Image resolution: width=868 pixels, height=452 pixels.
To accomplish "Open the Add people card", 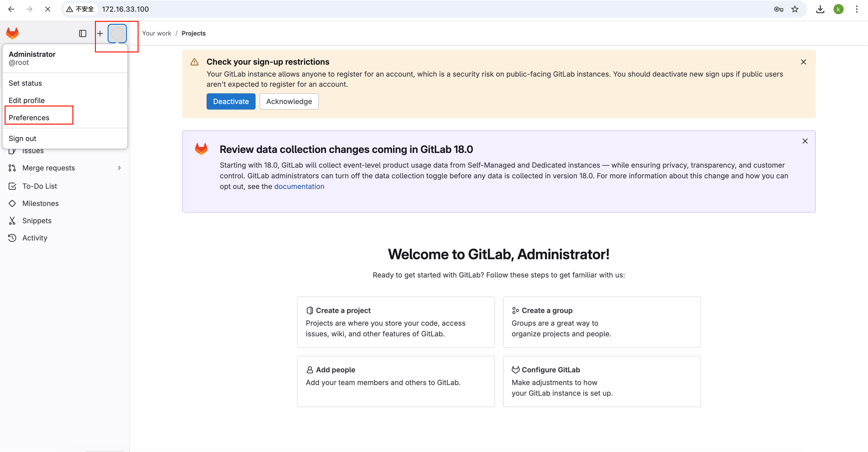I will coord(396,381).
